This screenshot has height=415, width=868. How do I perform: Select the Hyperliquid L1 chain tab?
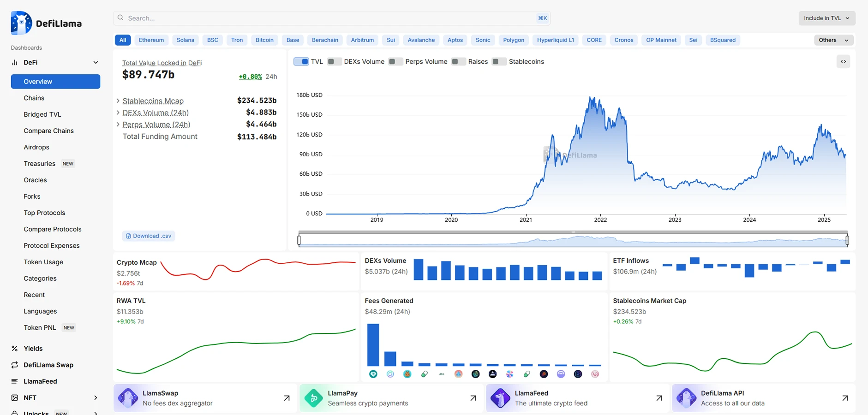point(556,40)
